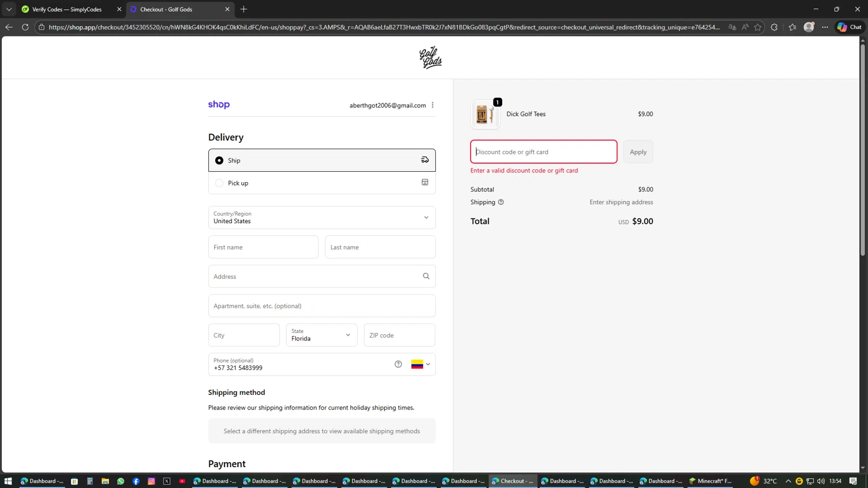
Task: Switch to the Verify Codes SimplyCodes tab
Action: pyautogui.click(x=67, y=9)
